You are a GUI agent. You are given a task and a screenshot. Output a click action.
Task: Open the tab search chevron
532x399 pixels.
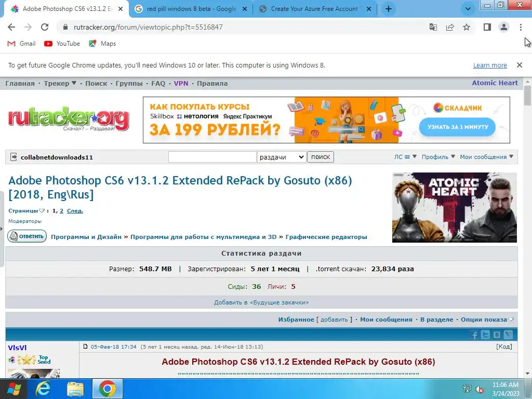pos(468,9)
